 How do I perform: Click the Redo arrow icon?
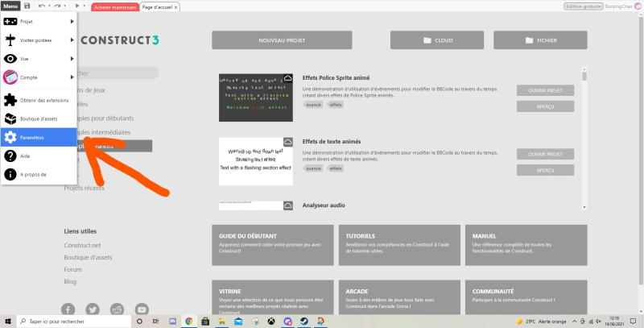57,6
